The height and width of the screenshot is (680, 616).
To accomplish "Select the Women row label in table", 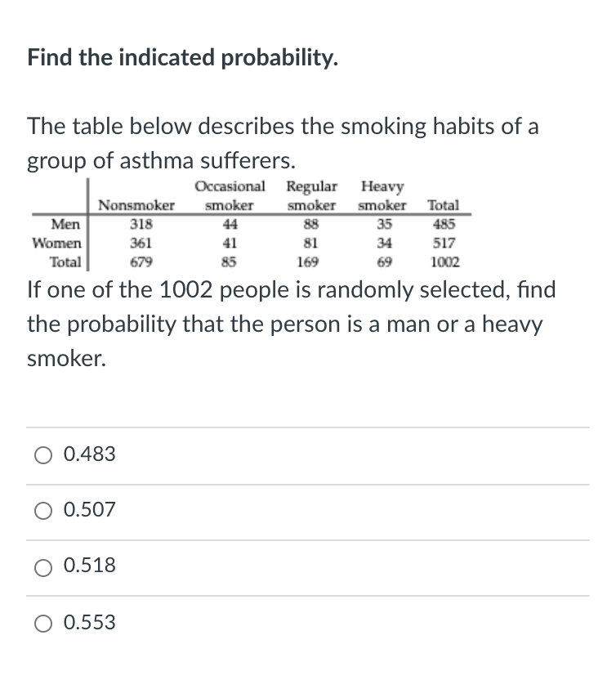I will click(57, 243).
